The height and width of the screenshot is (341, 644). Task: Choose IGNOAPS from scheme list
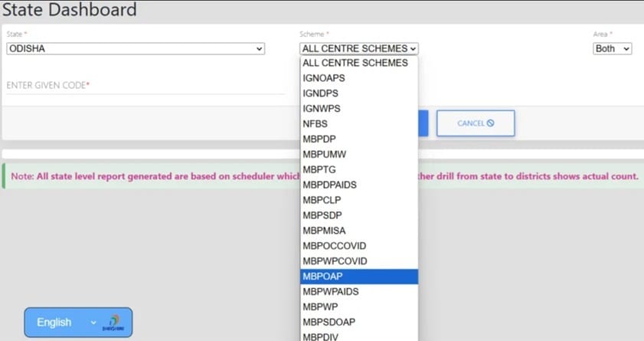(359, 78)
